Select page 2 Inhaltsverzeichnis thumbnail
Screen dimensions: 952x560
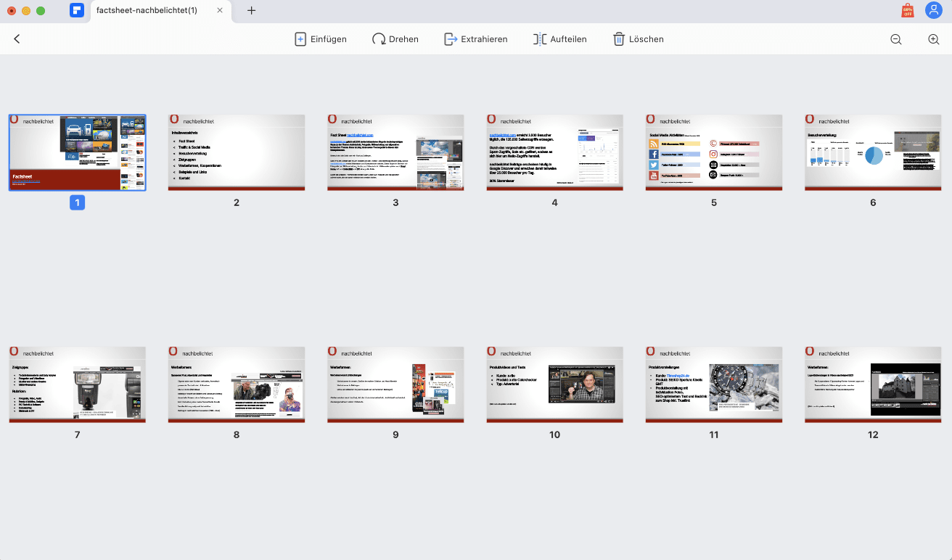point(237,152)
